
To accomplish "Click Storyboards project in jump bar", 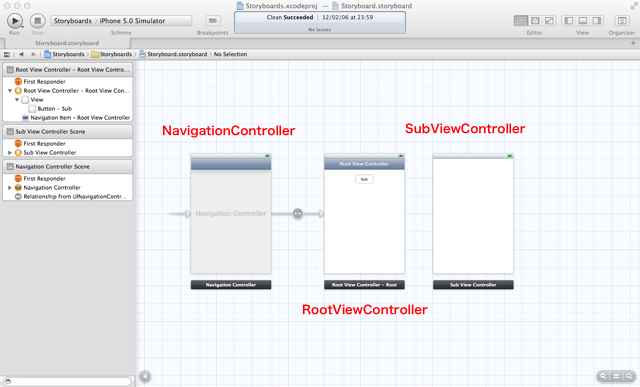I will 64,54.
